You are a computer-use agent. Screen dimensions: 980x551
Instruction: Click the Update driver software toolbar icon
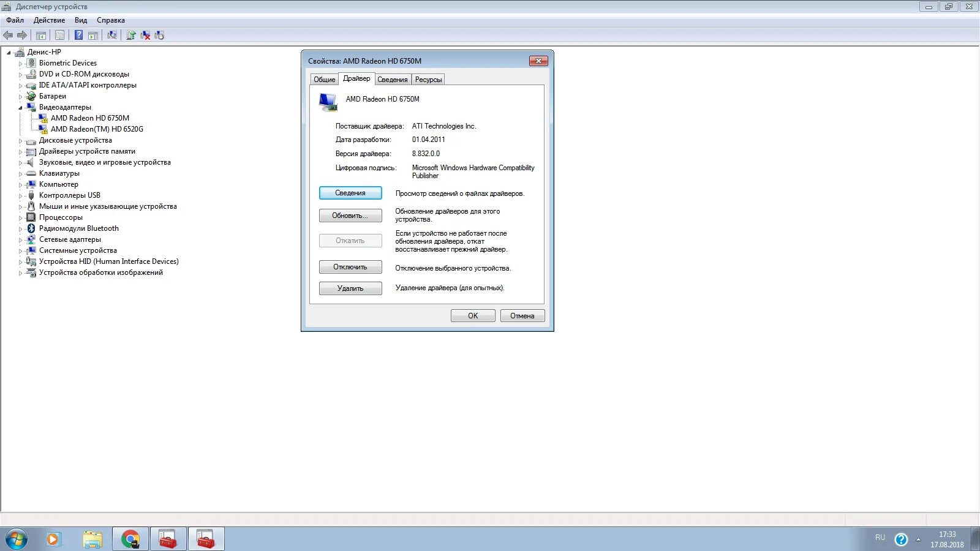click(130, 36)
